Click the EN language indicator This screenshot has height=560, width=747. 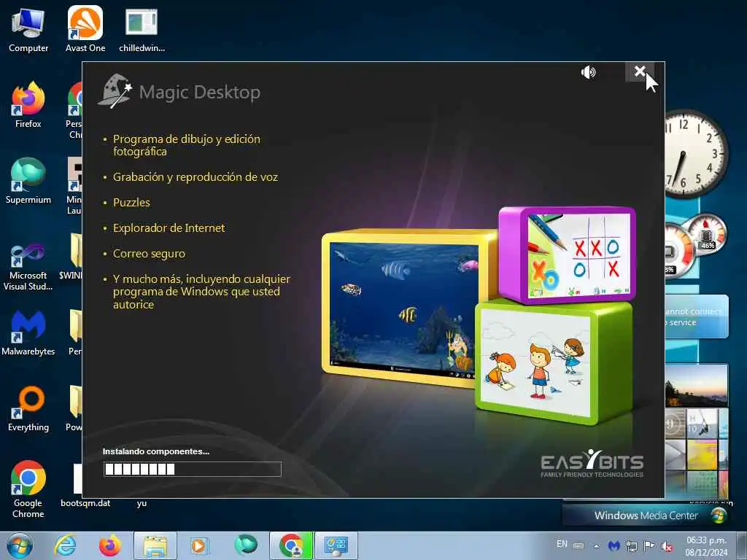coord(562,544)
